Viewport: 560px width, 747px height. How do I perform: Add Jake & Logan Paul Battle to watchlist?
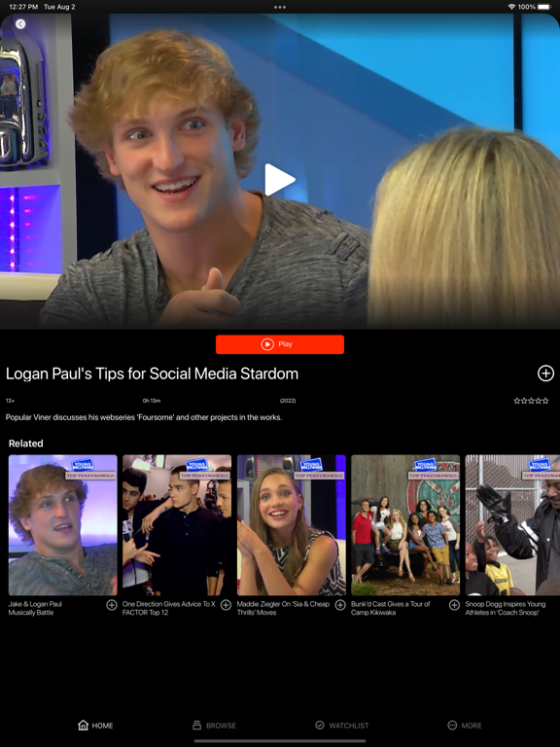tap(112, 605)
